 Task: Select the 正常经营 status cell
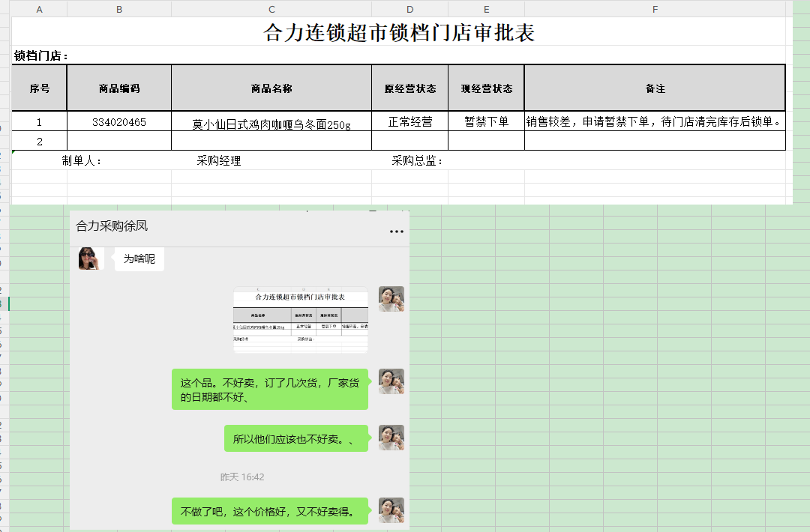(409, 122)
